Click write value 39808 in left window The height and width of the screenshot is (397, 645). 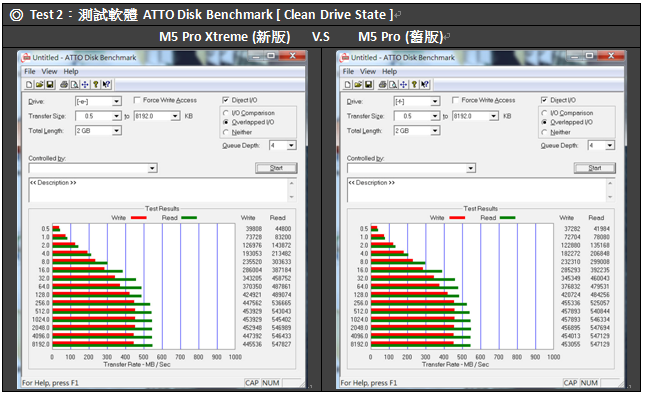pyautogui.click(x=254, y=228)
